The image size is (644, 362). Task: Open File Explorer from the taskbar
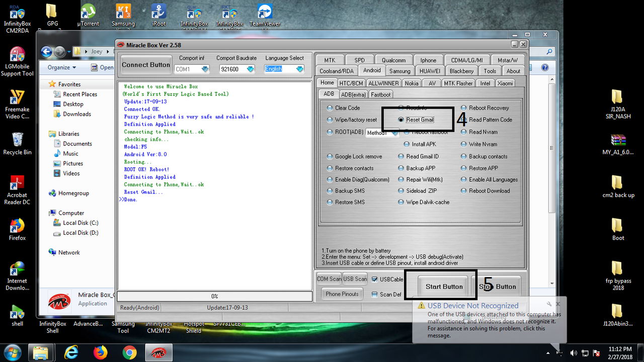[x=41, y=352]
